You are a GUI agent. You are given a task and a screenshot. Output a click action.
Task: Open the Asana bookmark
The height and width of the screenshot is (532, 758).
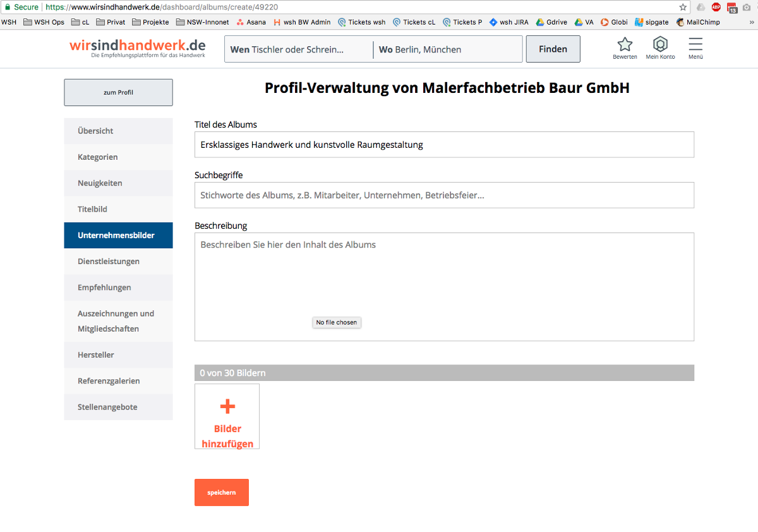tap(251, 22)
